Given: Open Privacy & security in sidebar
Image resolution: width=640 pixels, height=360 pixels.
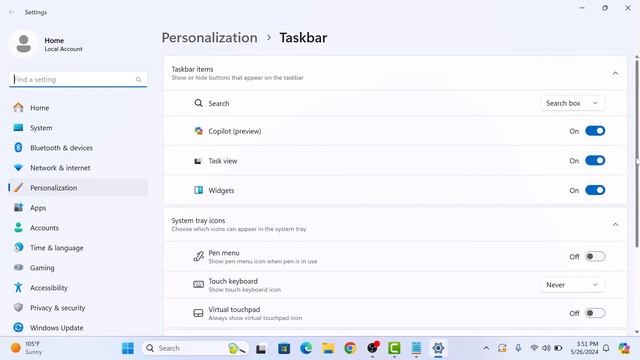Looking at the screenshot, I should tap(78, 308).
